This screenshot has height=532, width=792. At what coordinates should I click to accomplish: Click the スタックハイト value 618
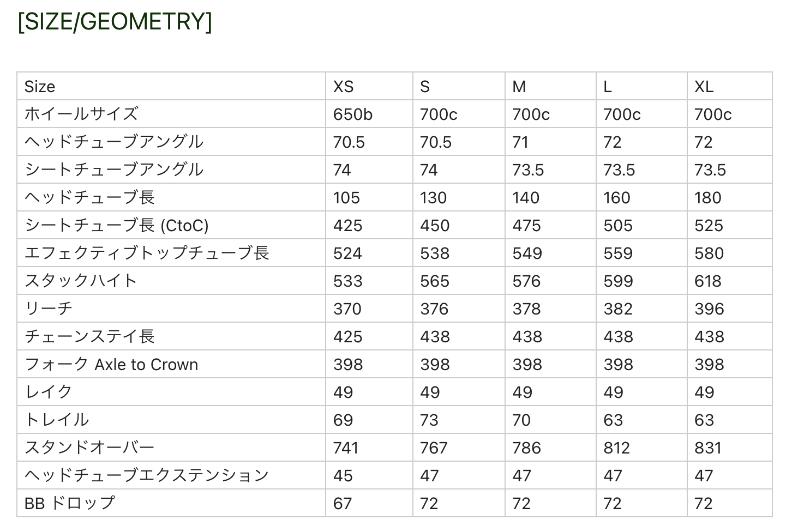[708, 281]
